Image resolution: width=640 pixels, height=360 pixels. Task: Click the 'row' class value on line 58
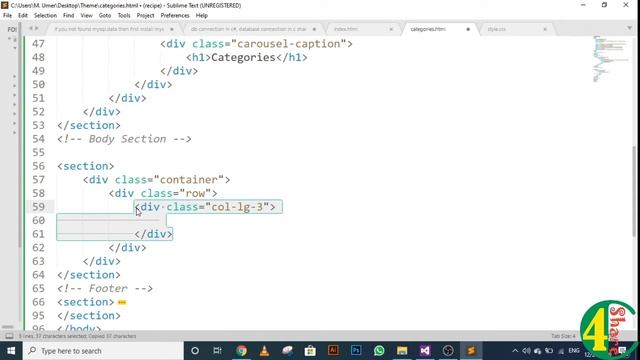pyautogui.click(x=195, y=193)
